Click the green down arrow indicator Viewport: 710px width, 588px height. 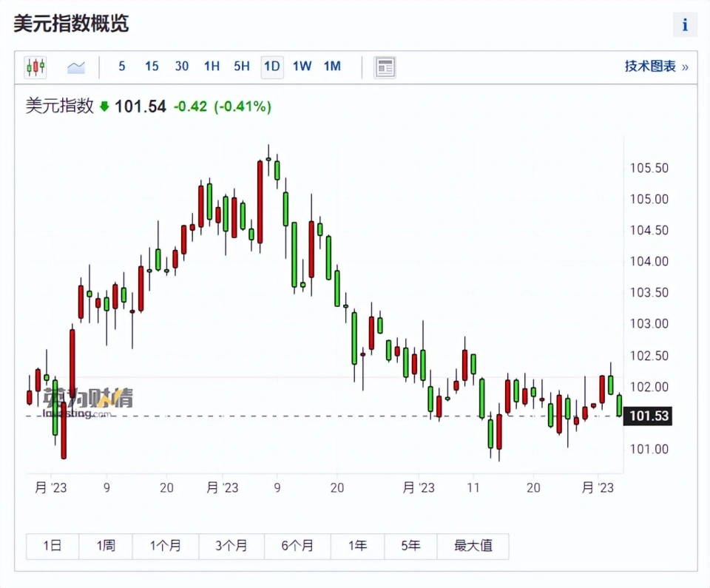coord(104,107)
